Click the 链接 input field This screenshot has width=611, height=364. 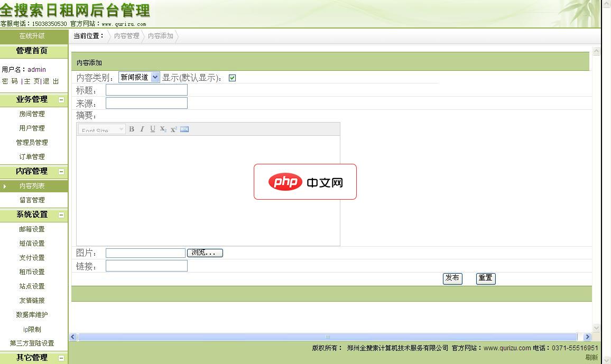click(146, 266)
